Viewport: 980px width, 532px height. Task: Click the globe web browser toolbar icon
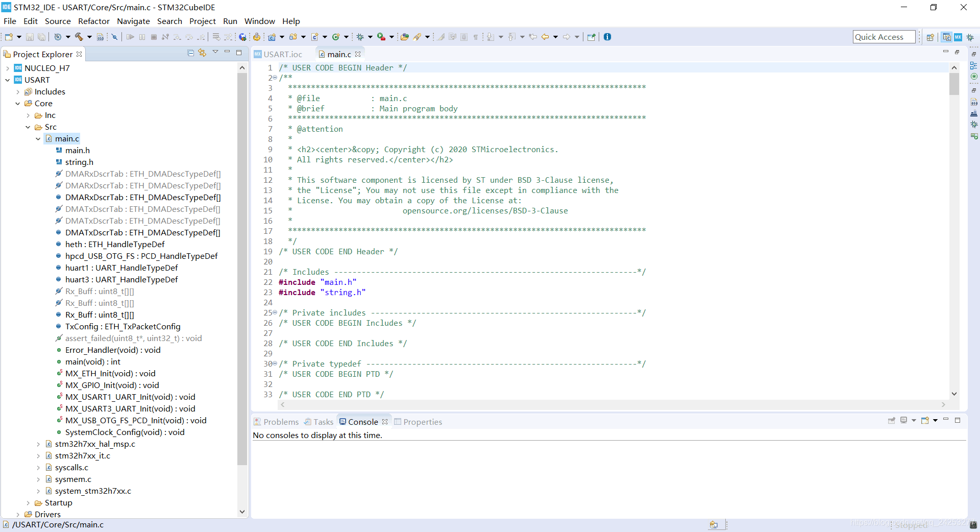243,37
